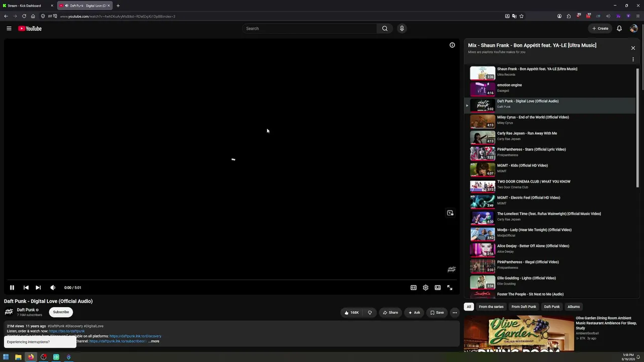Open the browser application menu
This screenshot has width=644, height=362.
[637, 16]
